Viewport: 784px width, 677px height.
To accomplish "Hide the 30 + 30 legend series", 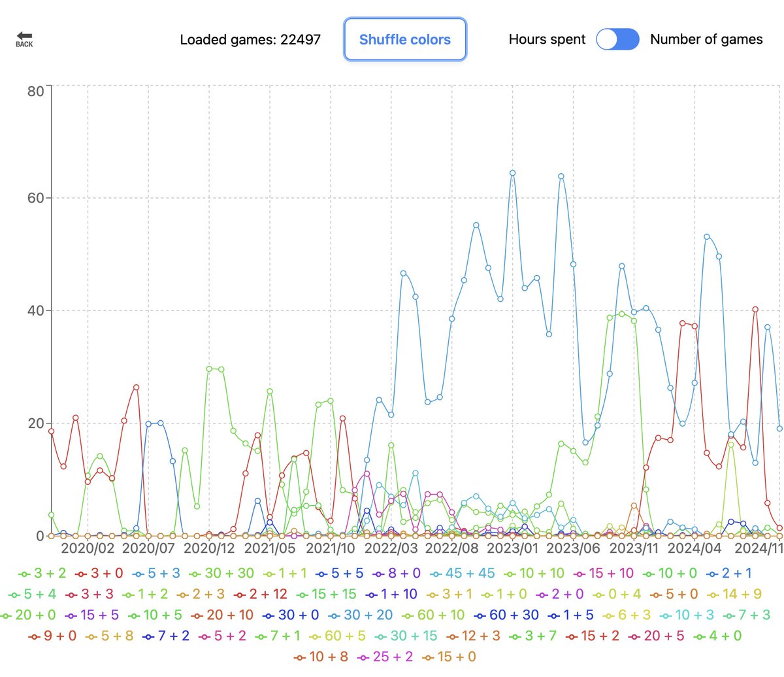I will coord(221,573).
